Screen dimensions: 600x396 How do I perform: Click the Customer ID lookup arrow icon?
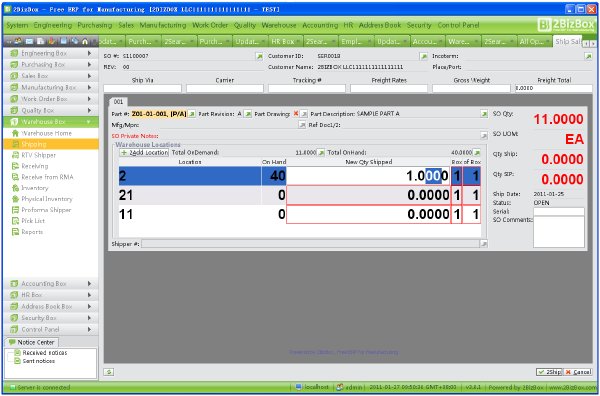[x=423, y=56]
